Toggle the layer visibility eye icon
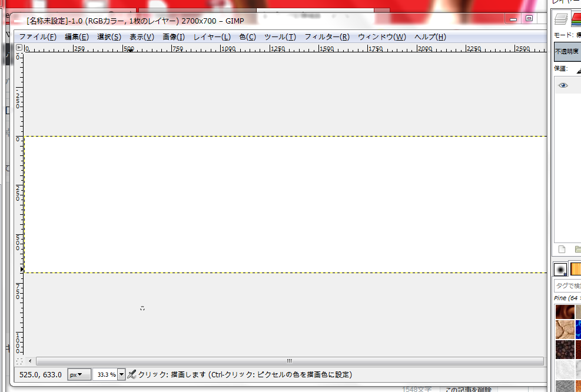The image size is (581, 392). click(x=563, y=85)
